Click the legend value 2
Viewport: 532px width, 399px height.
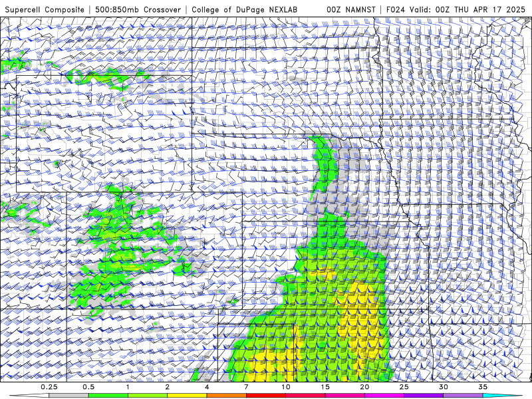point(168,387)
